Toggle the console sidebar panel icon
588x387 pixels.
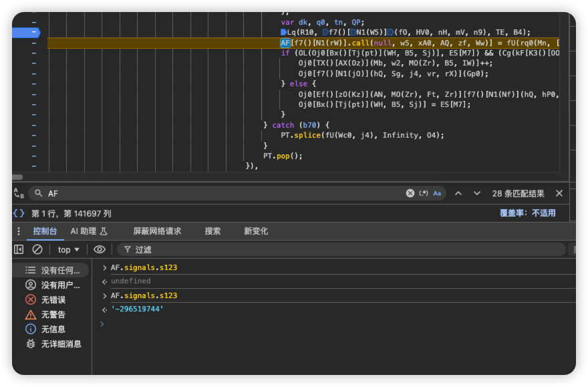pyautogui.click(x=19, y=249)
